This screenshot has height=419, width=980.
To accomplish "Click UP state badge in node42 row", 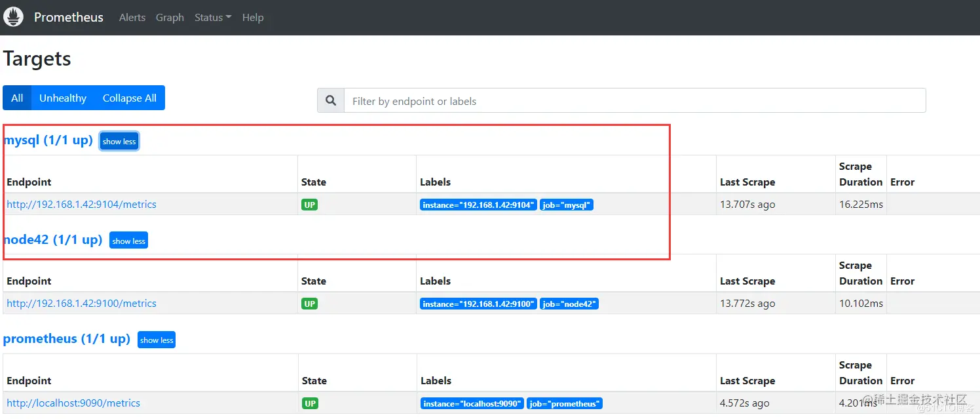I will [x=309, y=304].
